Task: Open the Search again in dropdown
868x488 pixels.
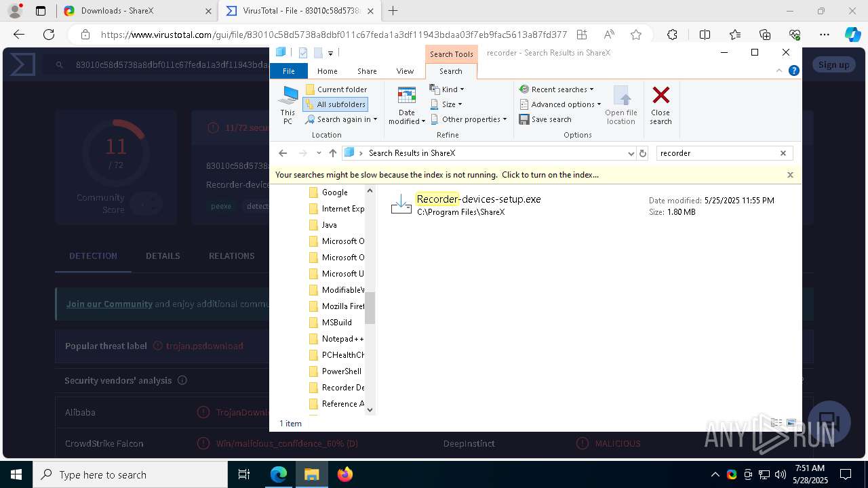Action: tap(341, 119)
